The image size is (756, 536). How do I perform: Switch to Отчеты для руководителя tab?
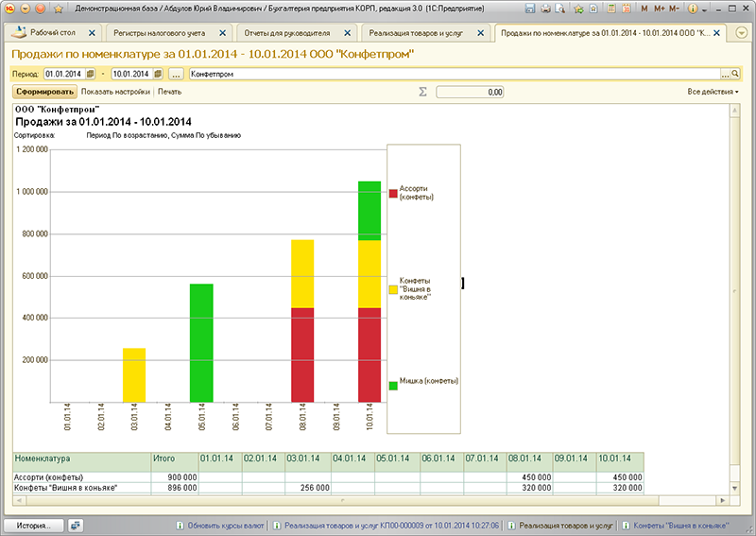point(287,33)
